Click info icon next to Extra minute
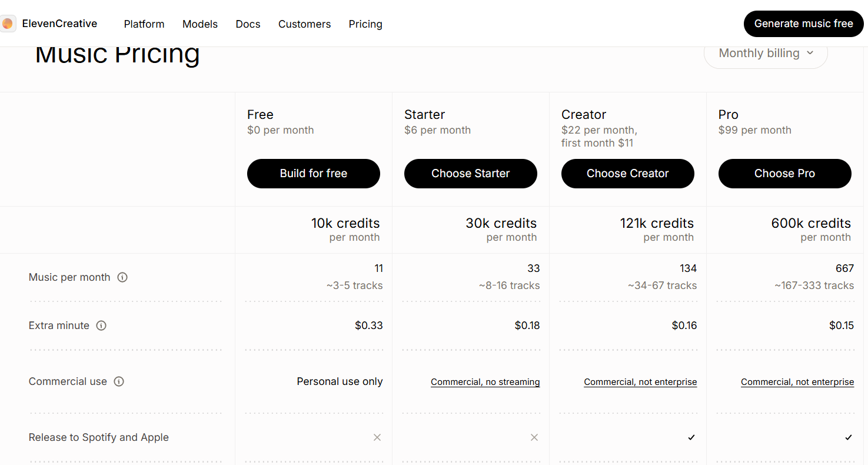This screenshot has height=465, width=868. pos(101,325)
